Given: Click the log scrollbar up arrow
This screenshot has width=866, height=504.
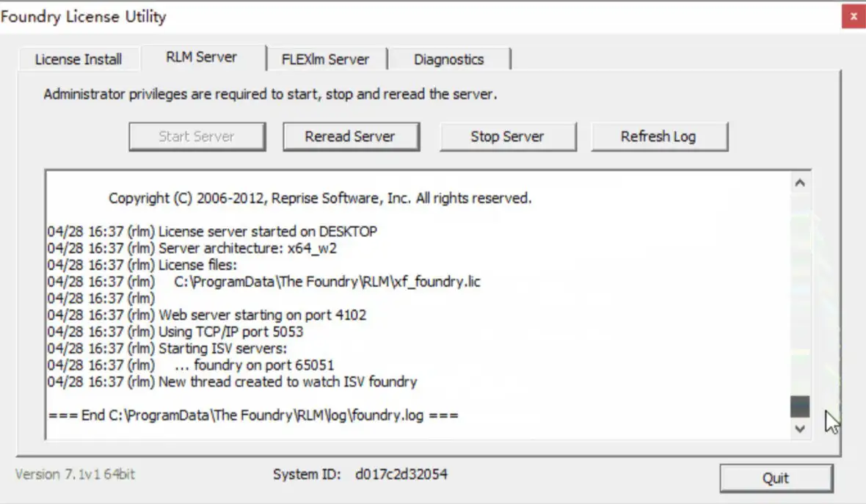Looking at the screenshot, I should click(800, 183).
